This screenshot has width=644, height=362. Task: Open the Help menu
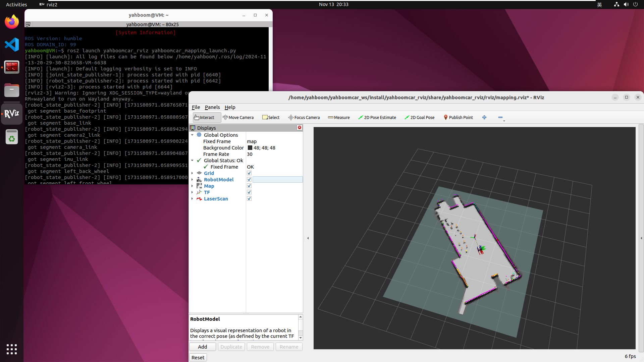(230, 107)
